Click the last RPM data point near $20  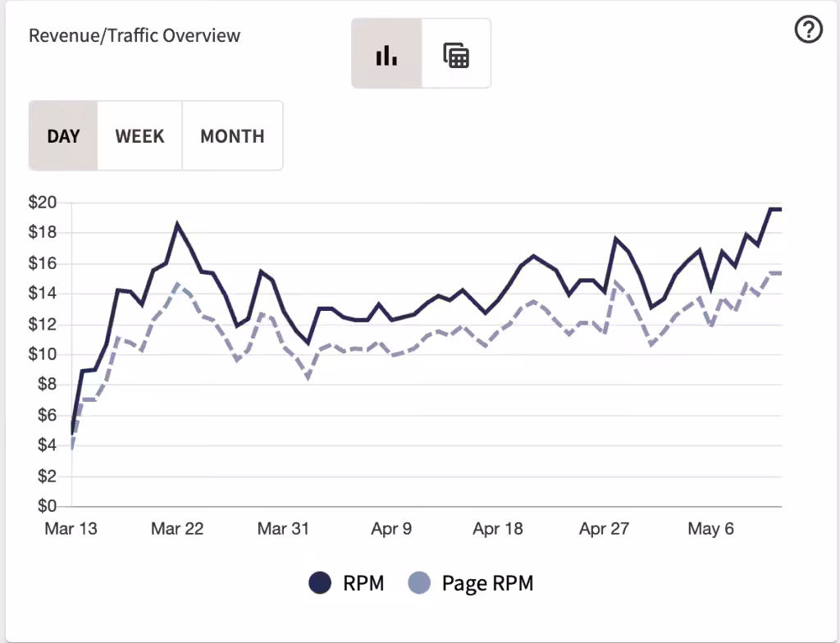coord(781,209)
